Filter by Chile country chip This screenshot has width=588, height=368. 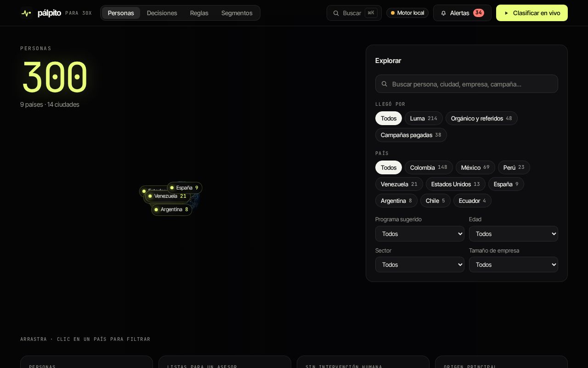coord(435,201)
